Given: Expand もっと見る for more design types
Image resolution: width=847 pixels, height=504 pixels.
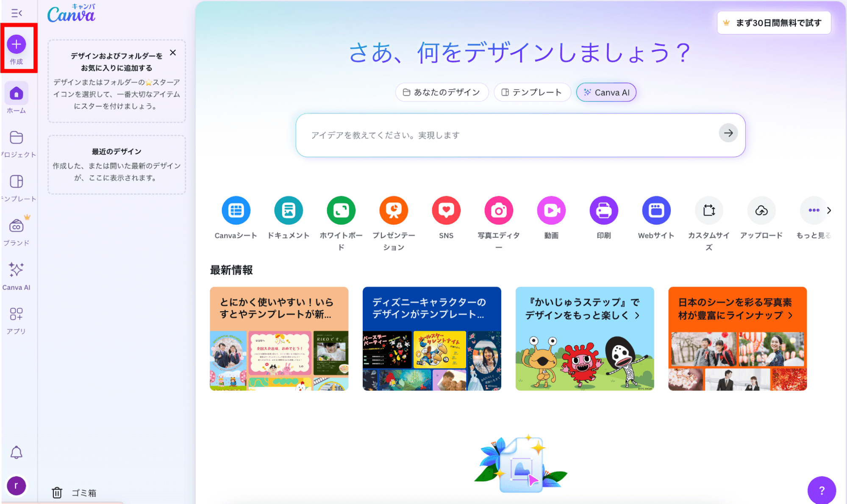Looking at the screenshot, I should pos(813,210).
